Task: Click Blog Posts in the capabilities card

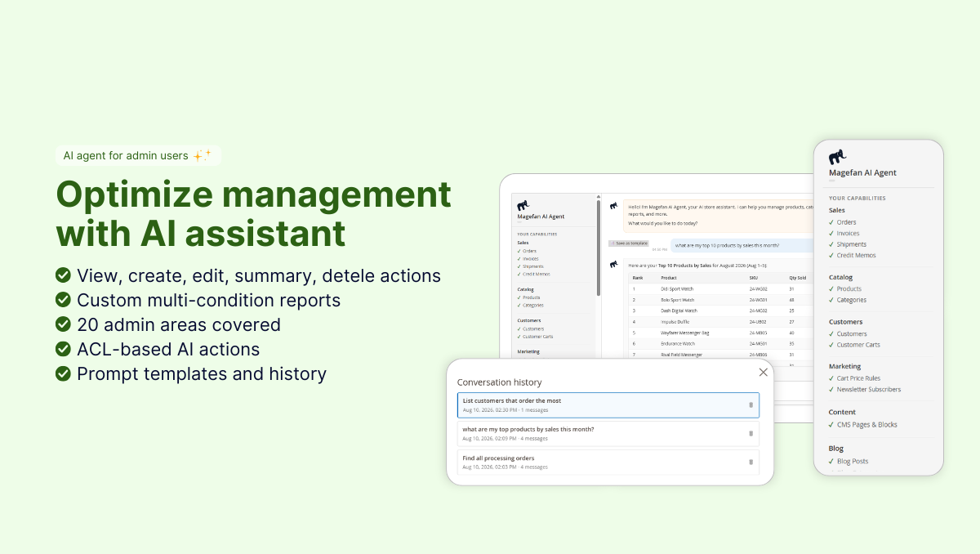Action: pos(852,462)
